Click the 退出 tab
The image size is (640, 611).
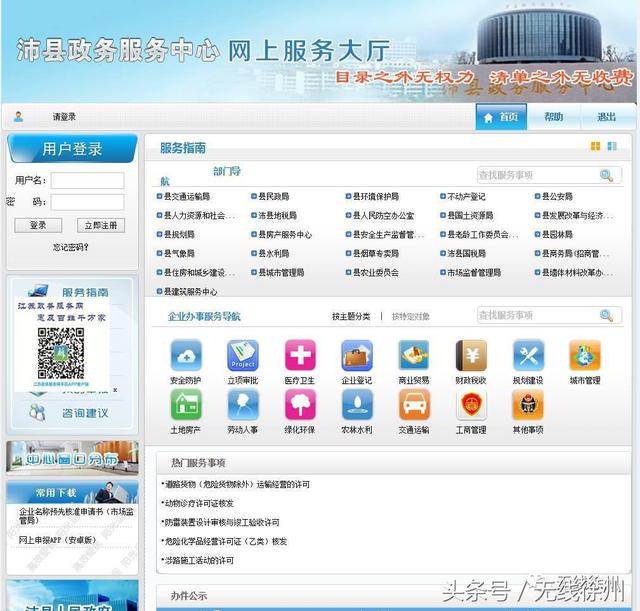point(606,117)
